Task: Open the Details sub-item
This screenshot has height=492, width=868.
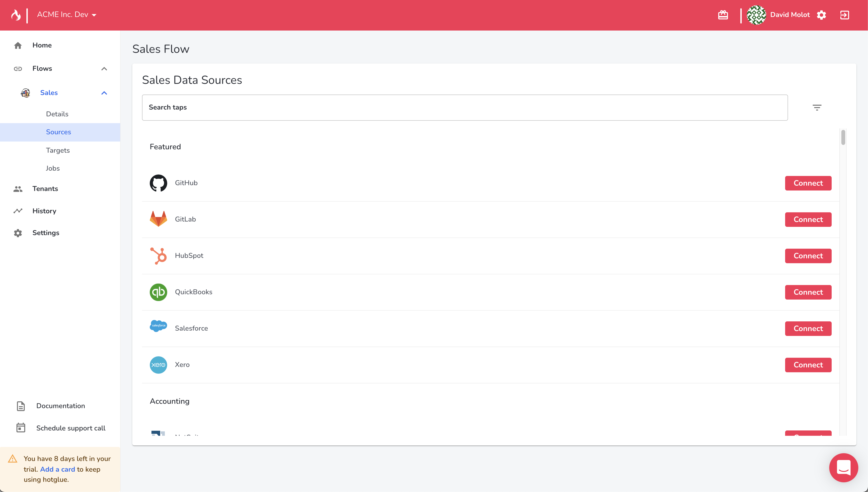Action: pos(57,114)
